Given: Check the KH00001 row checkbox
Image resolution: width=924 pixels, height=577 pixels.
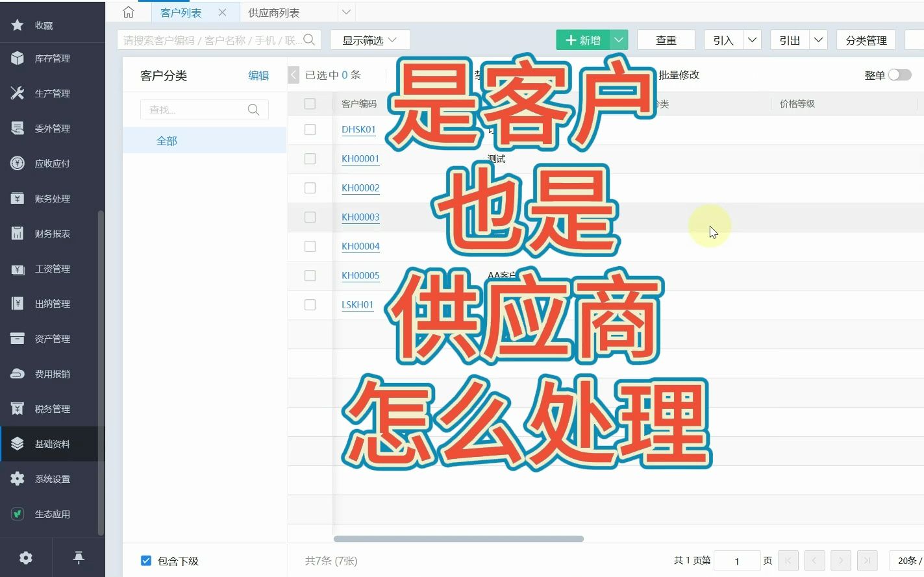Looking at the screenshot, I should pos(310,159).
